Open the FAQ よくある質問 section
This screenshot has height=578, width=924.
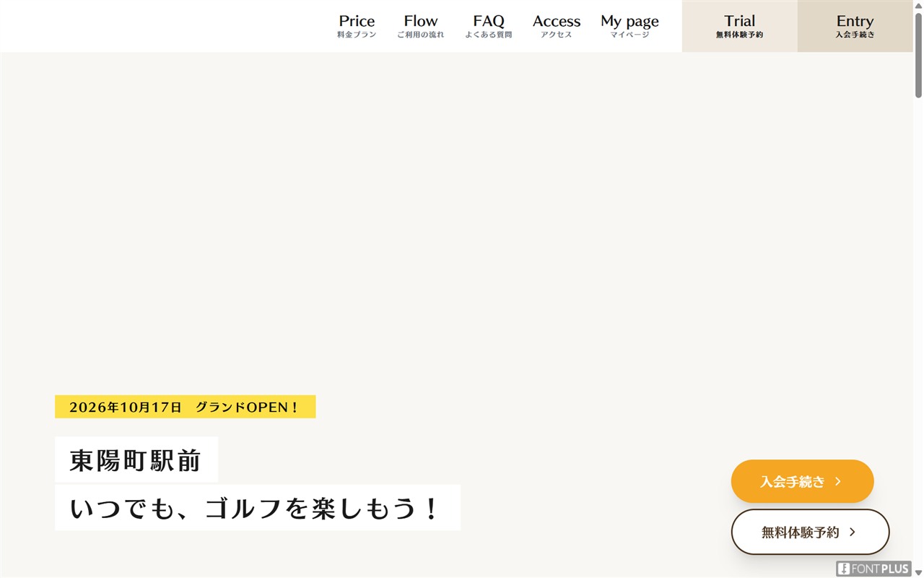click(489, 26)
